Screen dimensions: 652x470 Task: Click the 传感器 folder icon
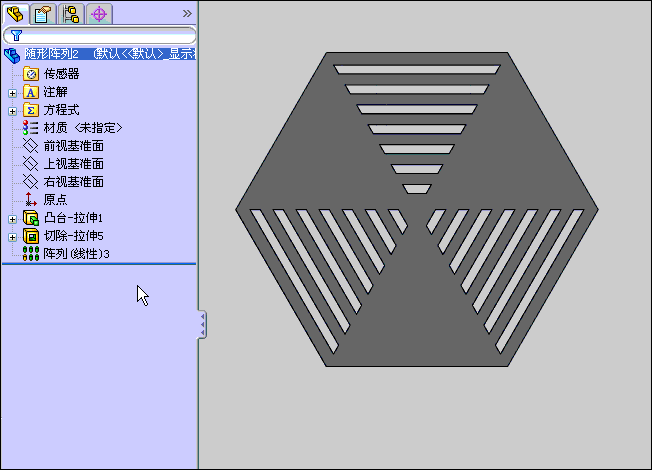31,74
